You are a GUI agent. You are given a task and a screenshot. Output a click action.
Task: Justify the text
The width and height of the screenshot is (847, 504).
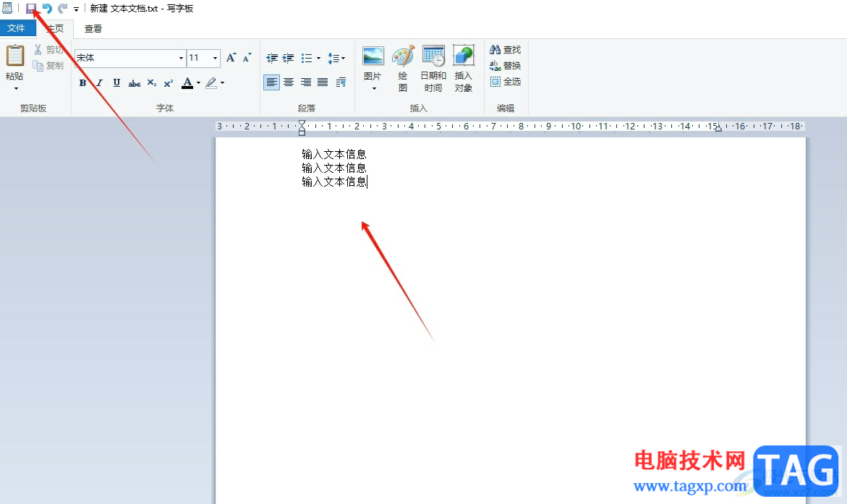[x=323, y=82]
